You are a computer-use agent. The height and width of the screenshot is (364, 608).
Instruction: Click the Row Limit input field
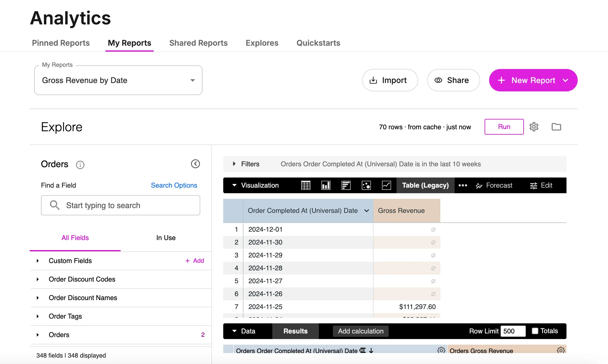pyautogui.click(x=513, y=331)
